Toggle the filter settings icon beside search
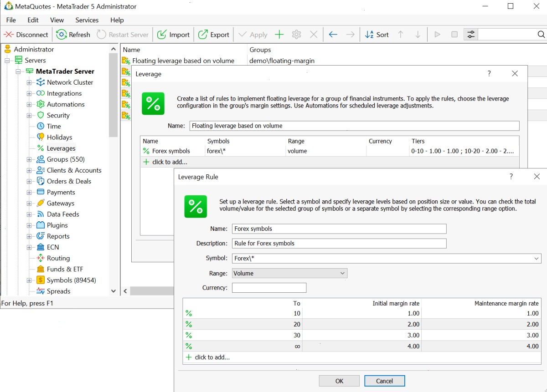This screenshot has height=392, width=547. [x=470, y=35]
